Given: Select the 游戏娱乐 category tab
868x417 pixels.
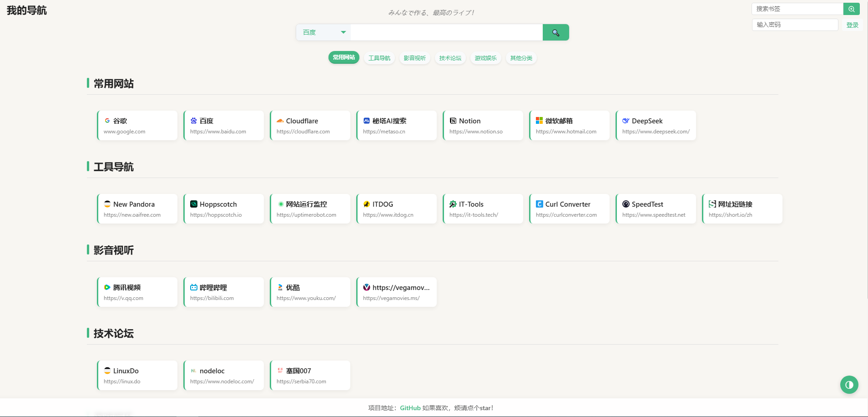Looking at the screenshot, I should coord(486,58).
